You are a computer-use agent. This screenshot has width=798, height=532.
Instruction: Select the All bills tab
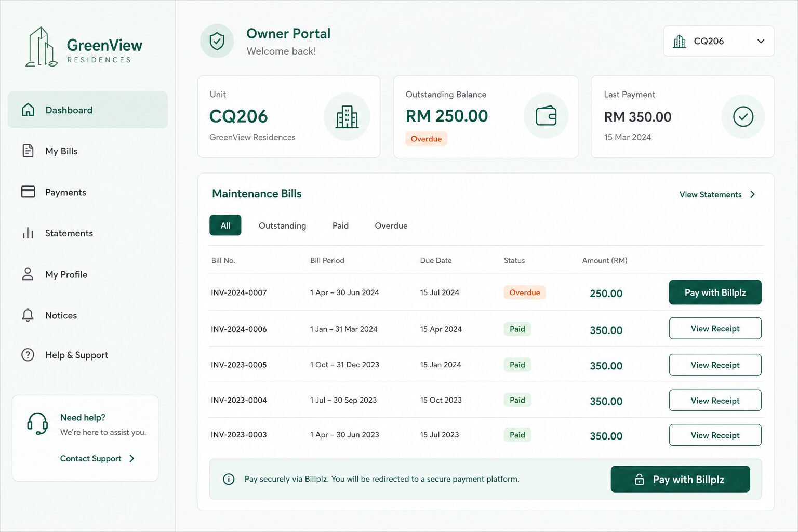[225, 225]
